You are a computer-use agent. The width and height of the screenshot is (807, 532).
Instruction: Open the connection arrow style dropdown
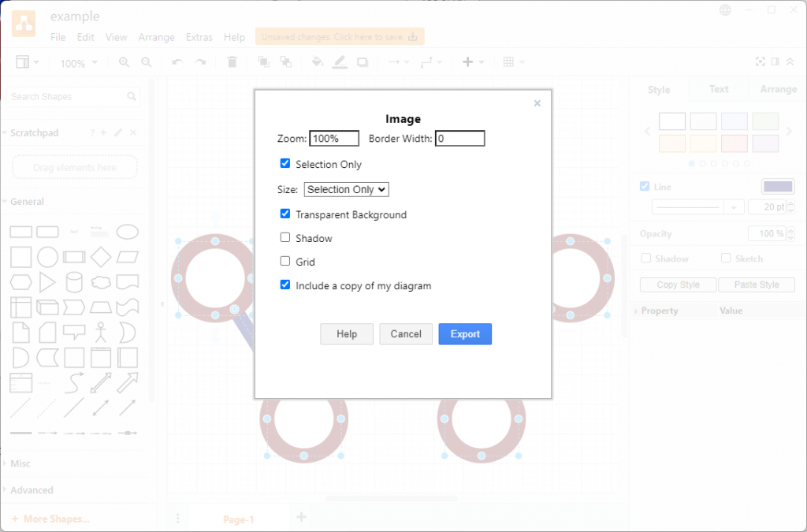pos(398,62)
